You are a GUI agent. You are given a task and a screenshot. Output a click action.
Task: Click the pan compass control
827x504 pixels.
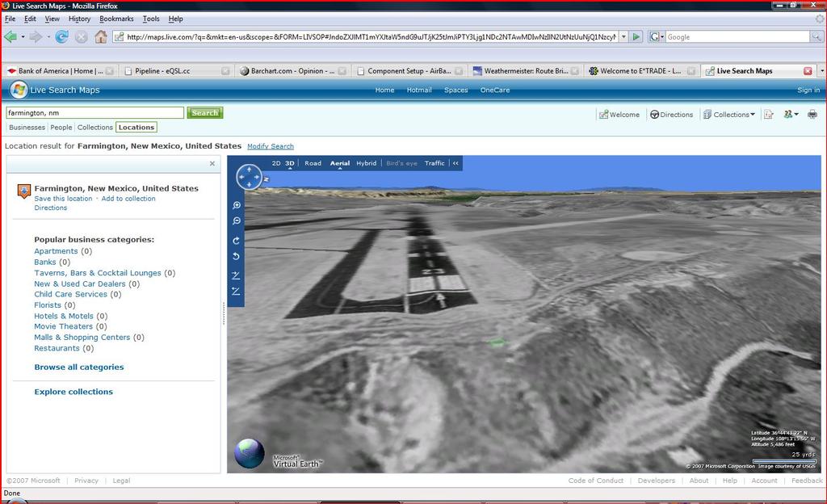(249, 177)
